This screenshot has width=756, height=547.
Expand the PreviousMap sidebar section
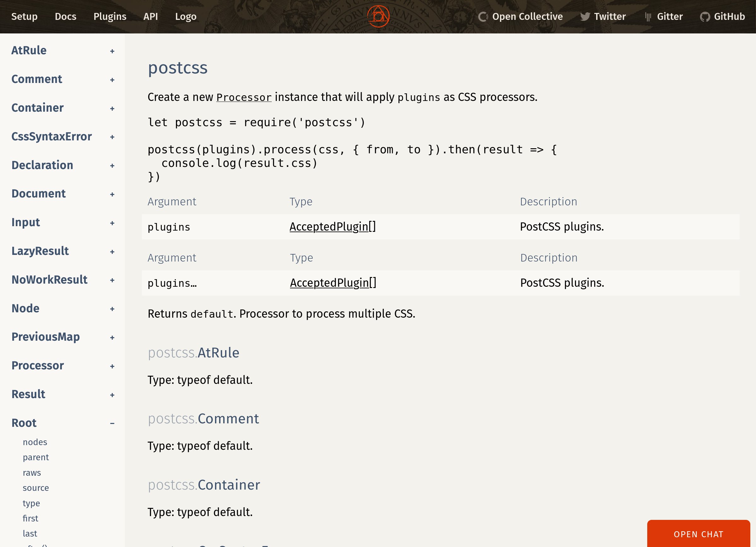(112, 338)
